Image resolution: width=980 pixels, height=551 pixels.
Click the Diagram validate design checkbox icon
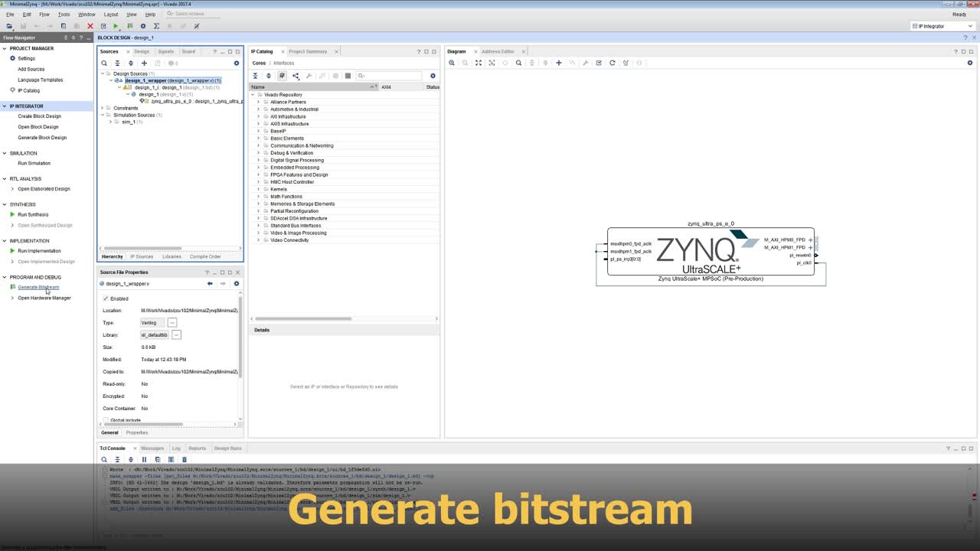[x=599, y=63]
